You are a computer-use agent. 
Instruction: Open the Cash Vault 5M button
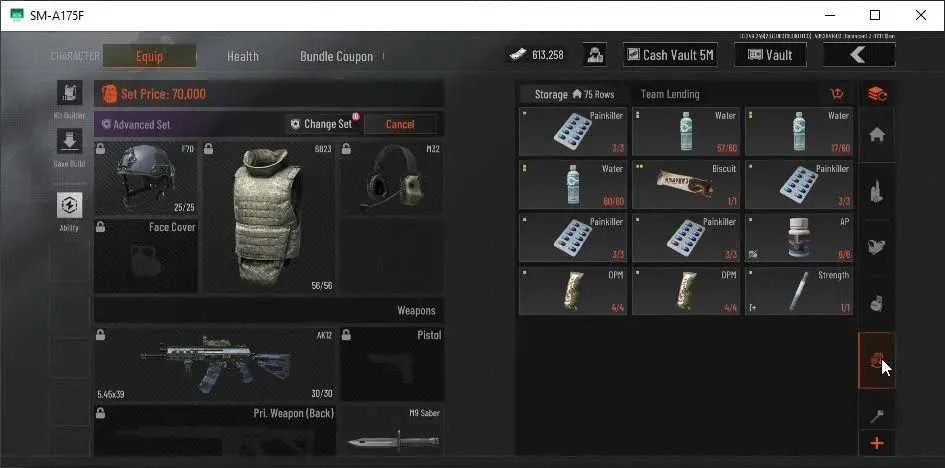click(x=670, y=55)
